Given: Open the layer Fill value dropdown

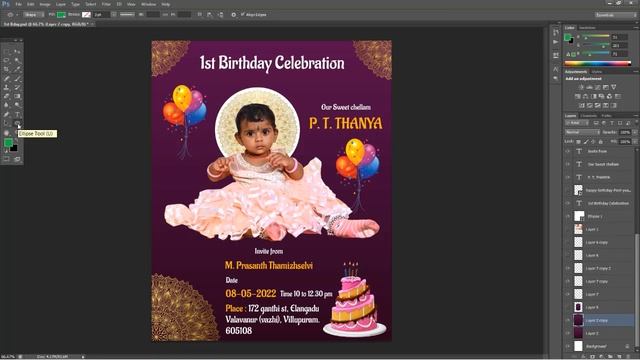Looking at the screenshot, I should pyautogui.click(x=635, y=142).
